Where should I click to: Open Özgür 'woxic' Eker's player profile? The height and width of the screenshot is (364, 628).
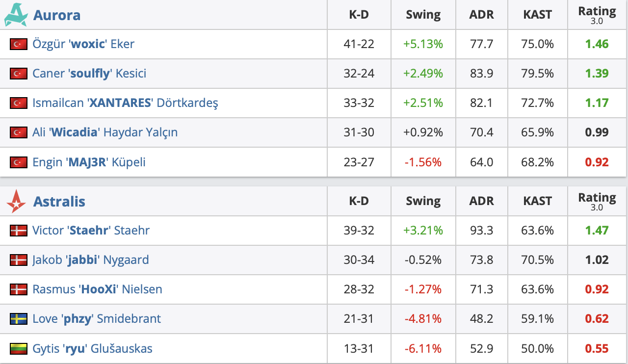[83, 44]
